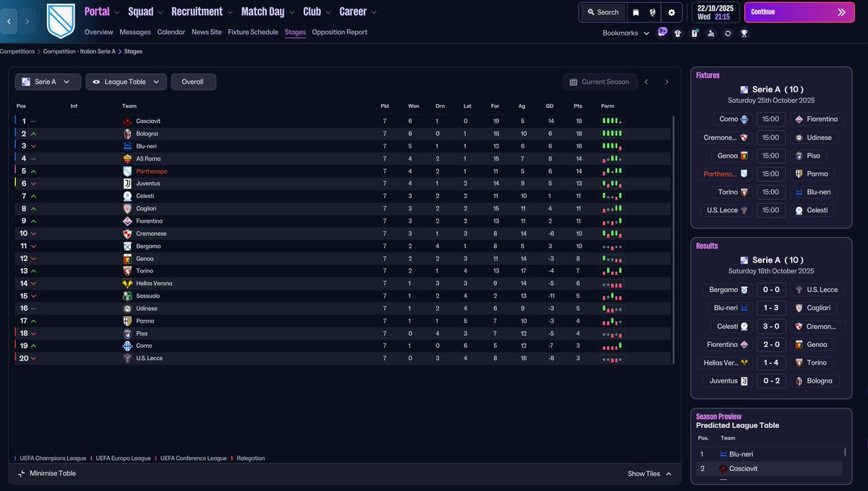This screenshot has width=868, height=491.
Task: Open the 1 - 4 Hellas Verona result
Action: [x=771, y=363]
